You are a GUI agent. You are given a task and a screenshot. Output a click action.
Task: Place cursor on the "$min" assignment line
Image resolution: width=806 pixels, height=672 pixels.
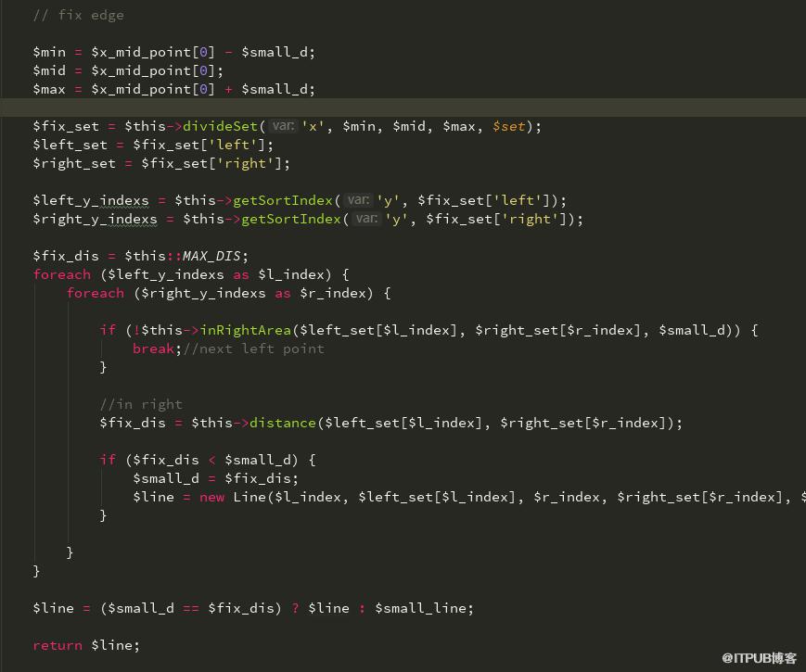click(174, 53)
